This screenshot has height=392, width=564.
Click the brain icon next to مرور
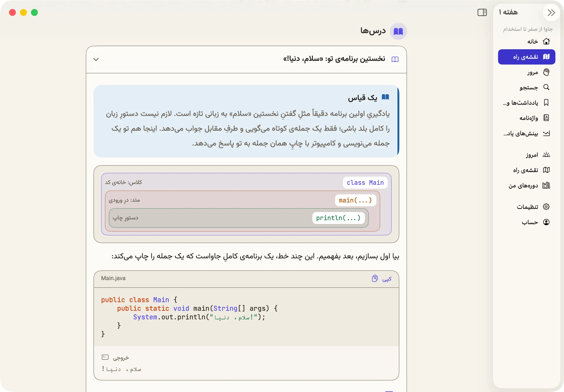tap(546, 72)
